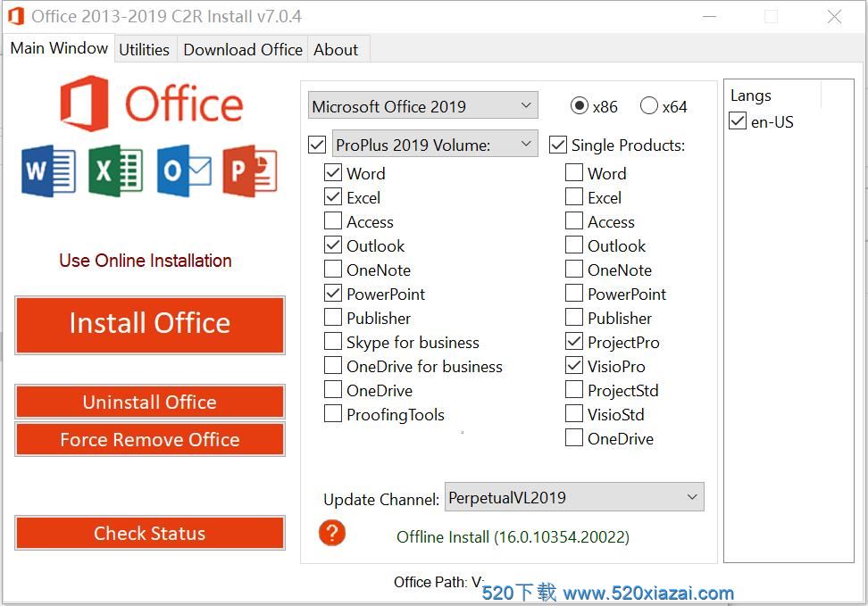Viewport: 868px width, 606px height.
Task: Expand the ProPlus 2019 Volume dropdown
Action: tap(435, 145)
